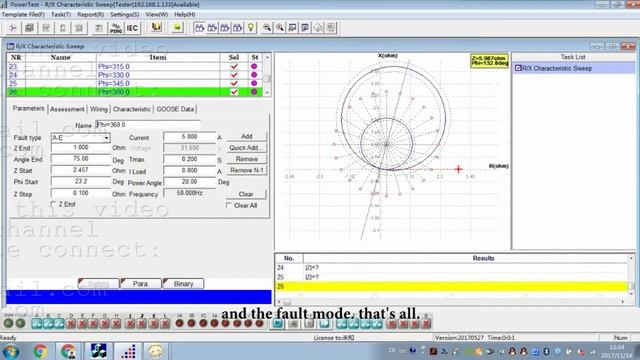The image size is (640, 360).
Task: Click the item list scroll-down arrow
Action: [x=267, y=93]
